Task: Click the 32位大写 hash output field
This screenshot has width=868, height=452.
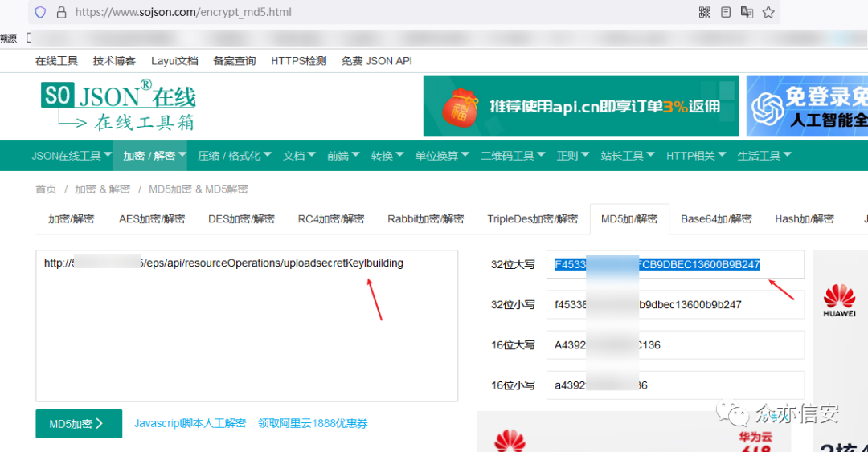Action: coord(675,264)
